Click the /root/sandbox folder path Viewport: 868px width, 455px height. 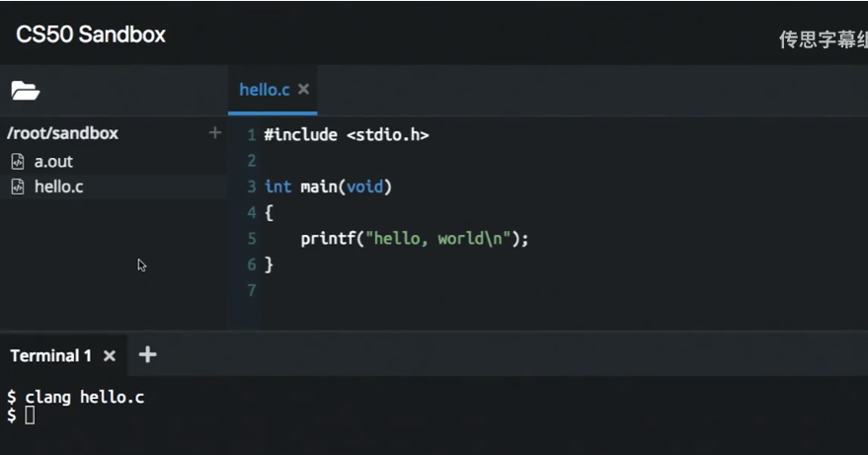(62, 133)
